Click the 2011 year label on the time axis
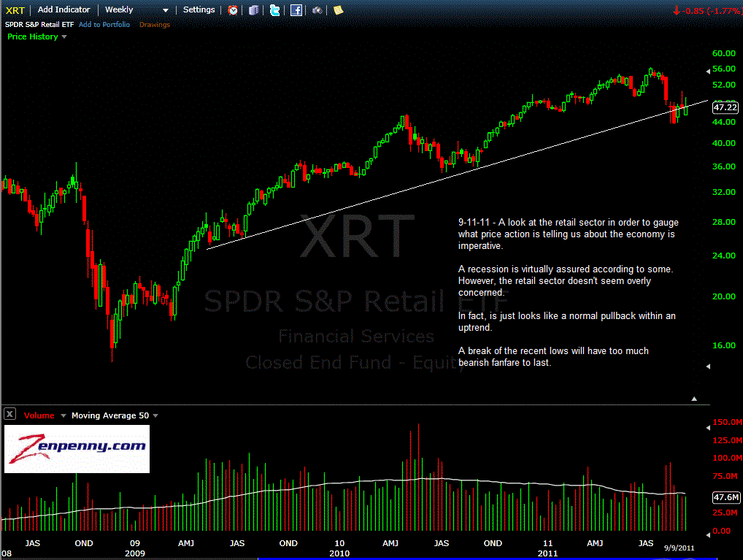This screenshot has height=560, width=743. [x=548, y=553]
